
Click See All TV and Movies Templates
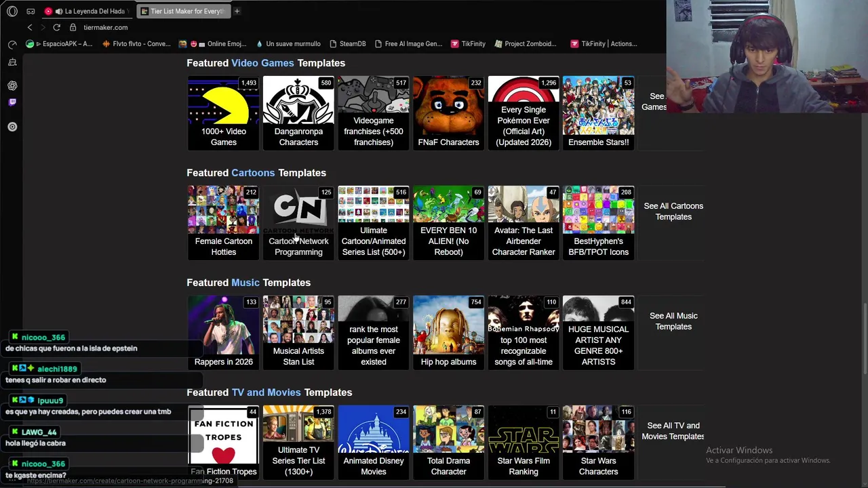[673, 431]
